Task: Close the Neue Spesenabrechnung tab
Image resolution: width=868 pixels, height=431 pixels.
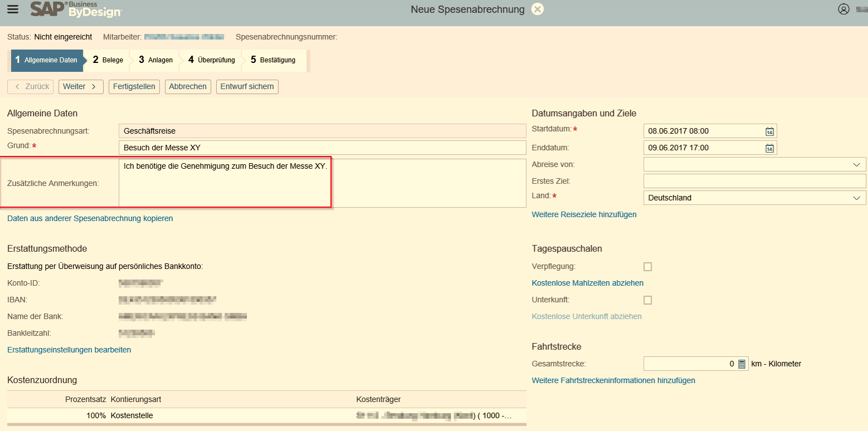Action: pos(537,9)
